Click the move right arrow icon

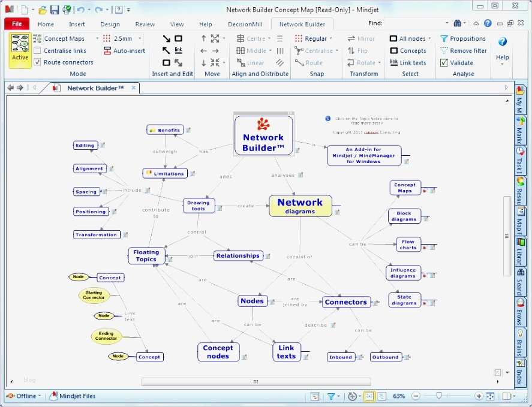(215, 51)
